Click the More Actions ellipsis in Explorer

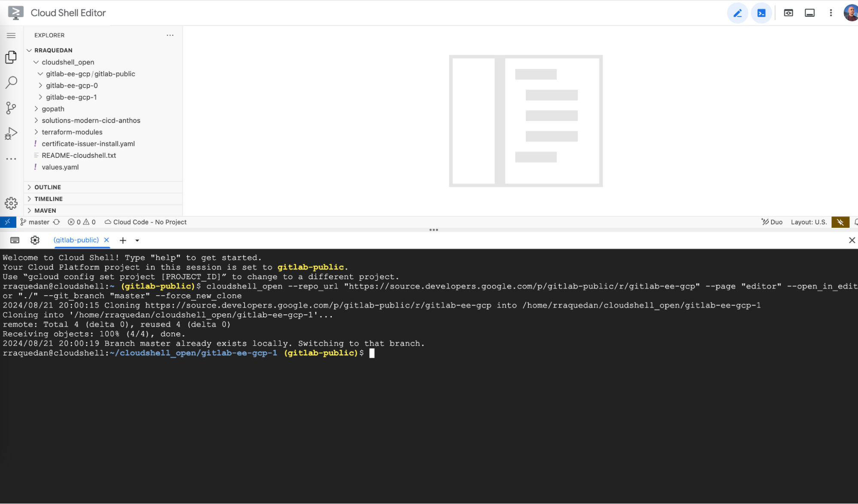coord(170,36)
